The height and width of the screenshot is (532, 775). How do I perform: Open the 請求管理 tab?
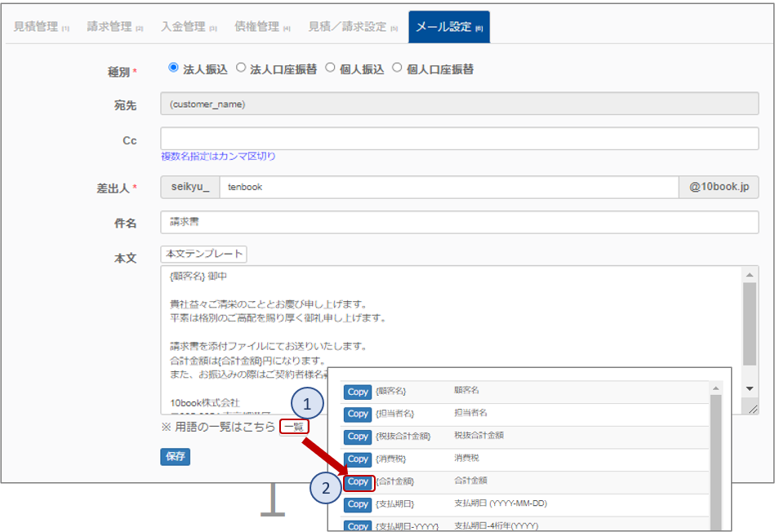[x=114, y=27]
